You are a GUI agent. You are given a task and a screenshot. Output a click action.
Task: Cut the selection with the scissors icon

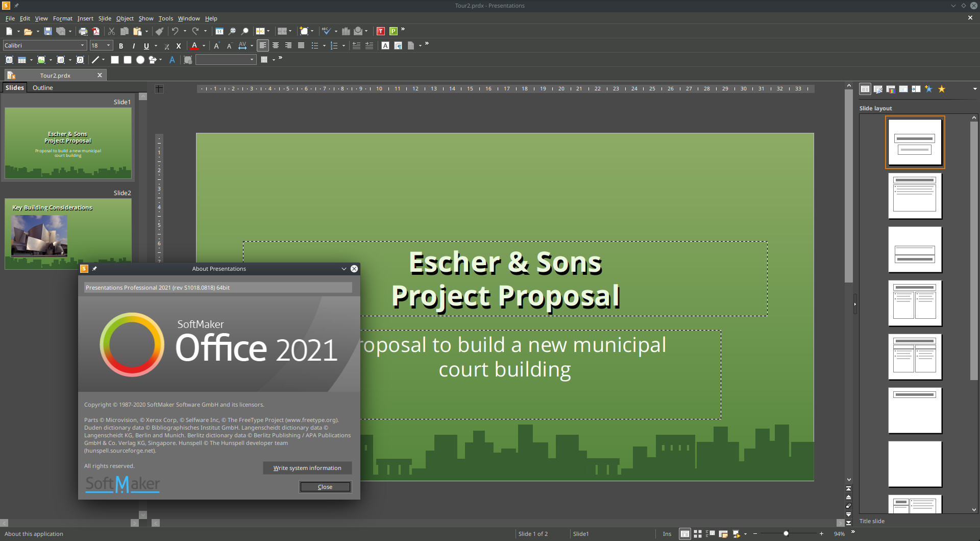tap(111, 31)
